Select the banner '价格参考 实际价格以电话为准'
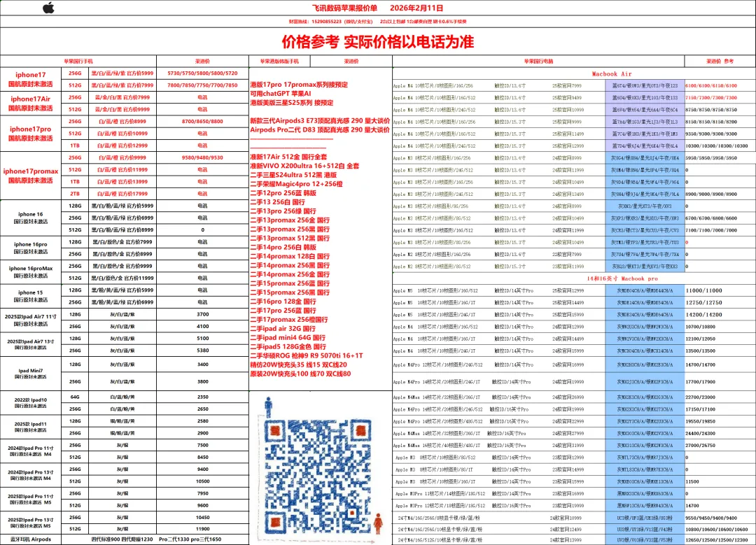 (378, 42)
